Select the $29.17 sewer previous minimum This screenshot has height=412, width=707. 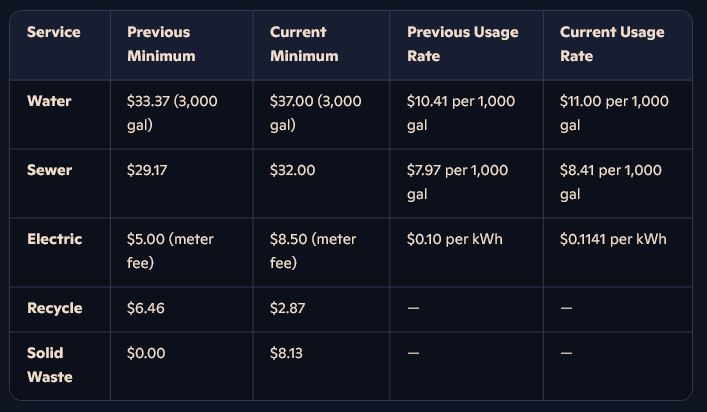tap(147, 170)
